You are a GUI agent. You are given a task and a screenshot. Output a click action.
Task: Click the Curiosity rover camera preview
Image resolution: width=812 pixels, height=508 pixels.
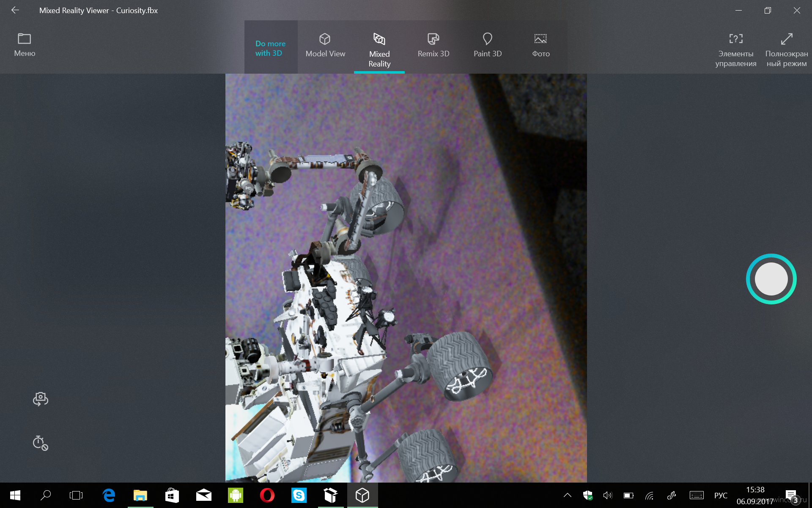point(406,278)
